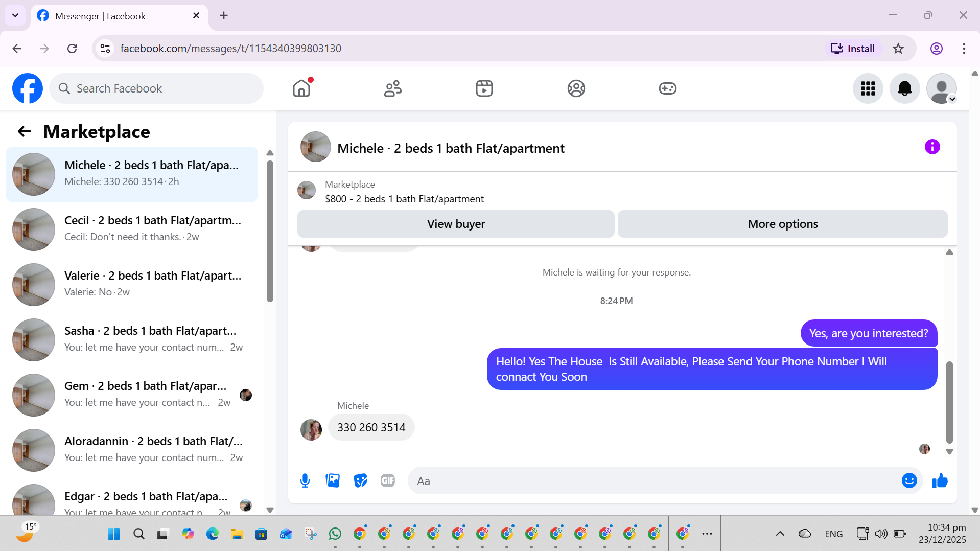Bookmark this page with star icon
980x551 pixels.
(x=898, y=49)
